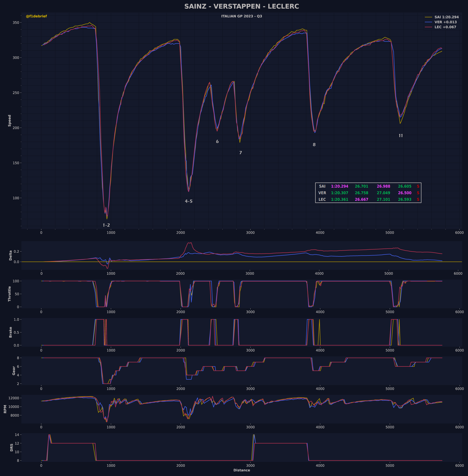This screenshot has height=476, width=468.
Task: Select Verstappen sector 1 time 26.758
Action: [x=361, y=193]
